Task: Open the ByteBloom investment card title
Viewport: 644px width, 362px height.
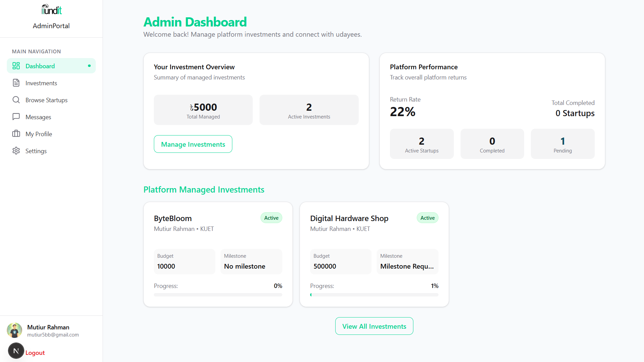Action: tap(173, 218)
